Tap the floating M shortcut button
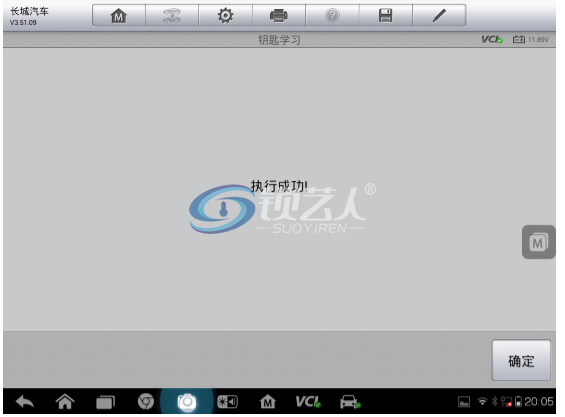Image resolution: width=565 pixels, height=417 pixels. [x=538, y=242]
